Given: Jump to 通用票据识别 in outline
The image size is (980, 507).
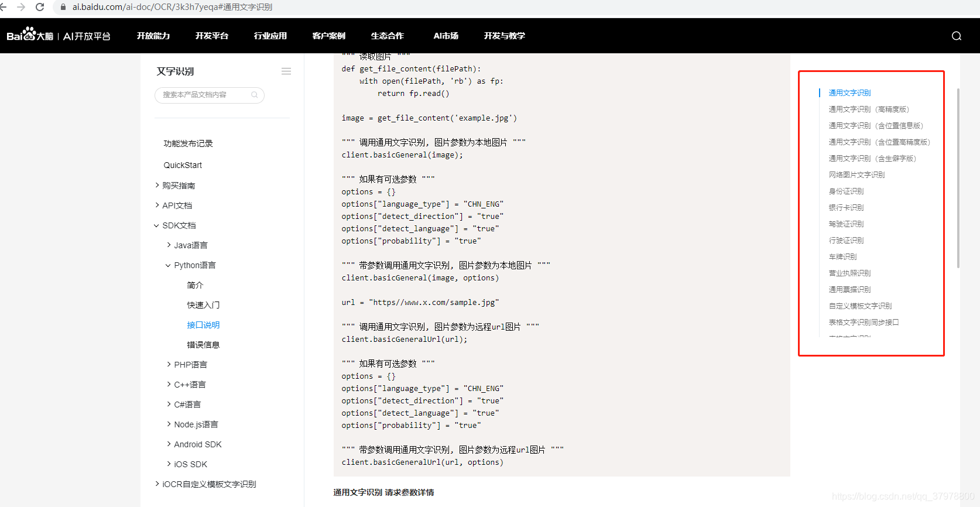Looking at the screenshot, I should pos(849,290).
